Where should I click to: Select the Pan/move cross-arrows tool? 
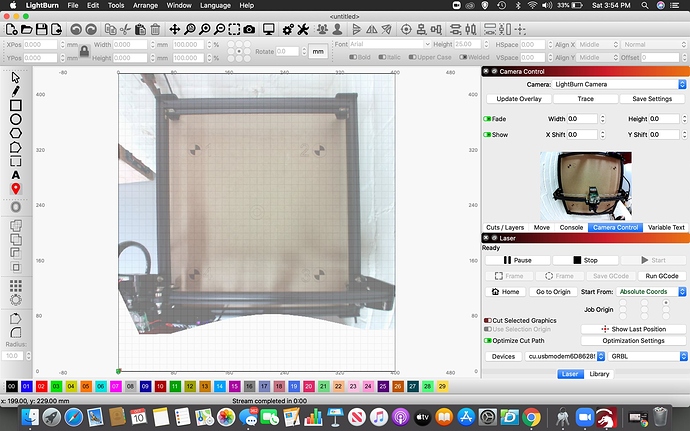(175, 29)
